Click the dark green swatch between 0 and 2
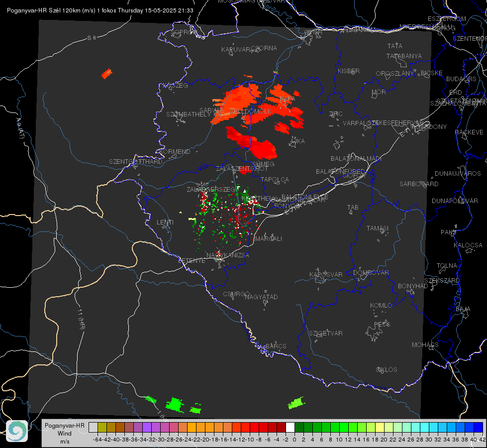487x448 pixels. pos(299,427)
